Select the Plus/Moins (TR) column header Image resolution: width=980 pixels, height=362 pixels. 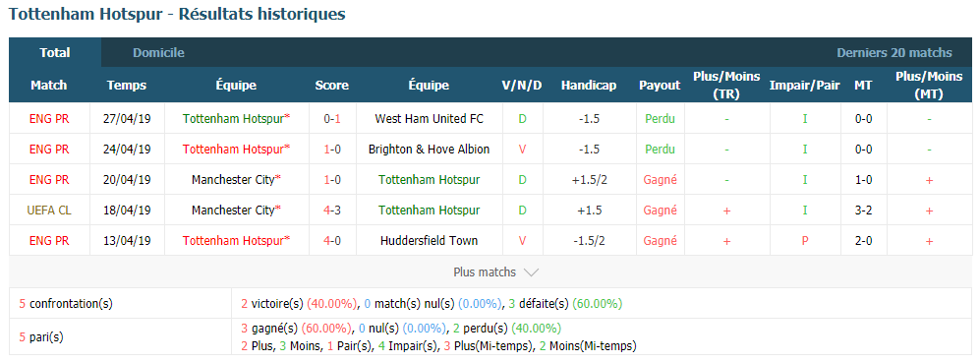point(726,85)
